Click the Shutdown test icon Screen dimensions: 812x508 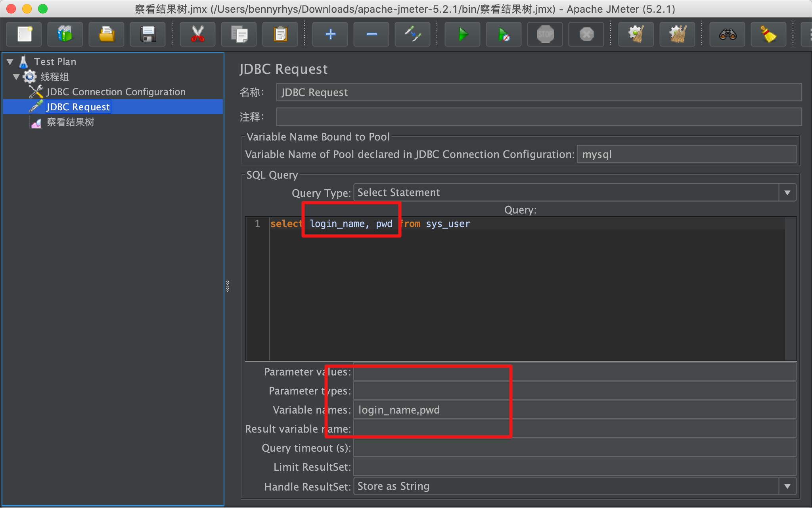click(586, 35)
